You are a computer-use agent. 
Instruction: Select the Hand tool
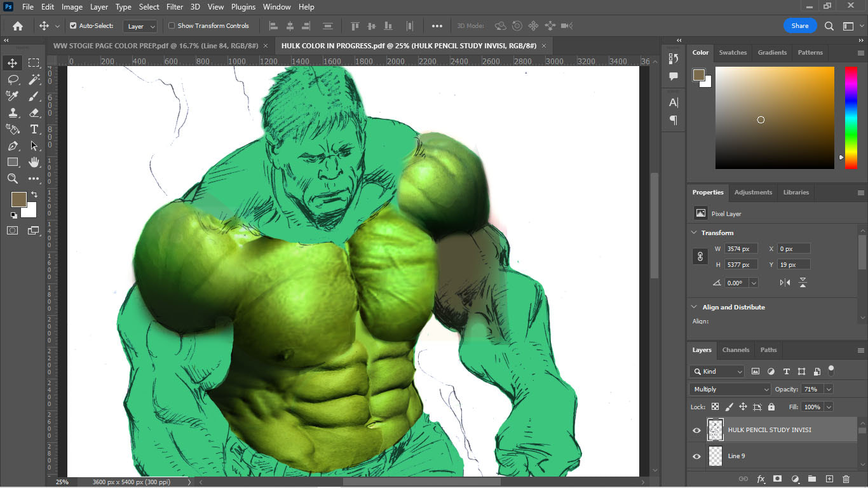click(x=34, y=162)
